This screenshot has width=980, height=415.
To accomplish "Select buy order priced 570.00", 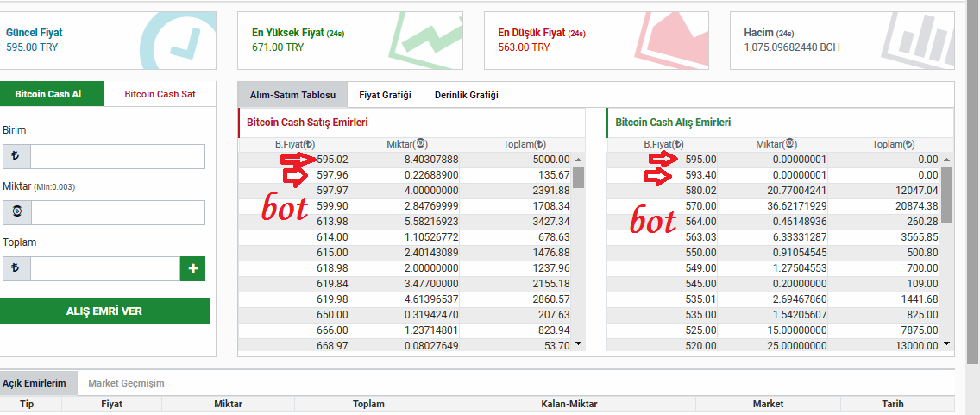I will click(x=774, y=206).
